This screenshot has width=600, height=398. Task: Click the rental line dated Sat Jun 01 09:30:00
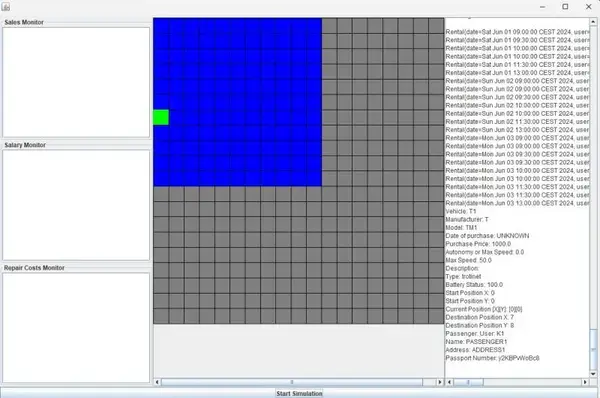pyautogui.click(x=517, y=40)
